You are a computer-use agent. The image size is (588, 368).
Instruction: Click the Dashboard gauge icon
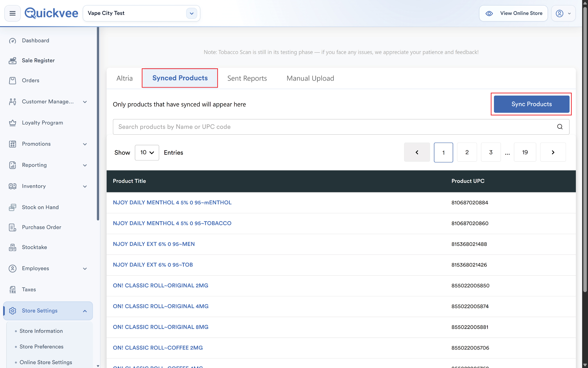click(x=12, y=41)
